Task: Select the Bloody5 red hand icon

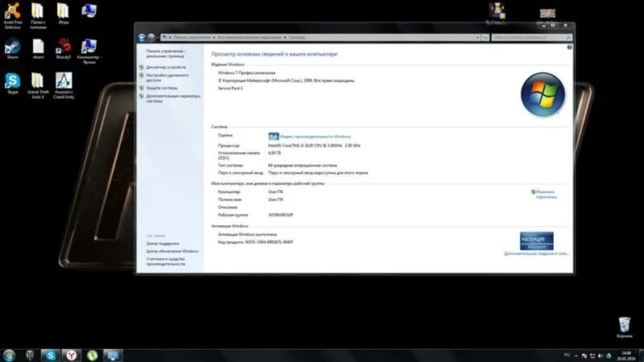Action: (x=64, y=48)
